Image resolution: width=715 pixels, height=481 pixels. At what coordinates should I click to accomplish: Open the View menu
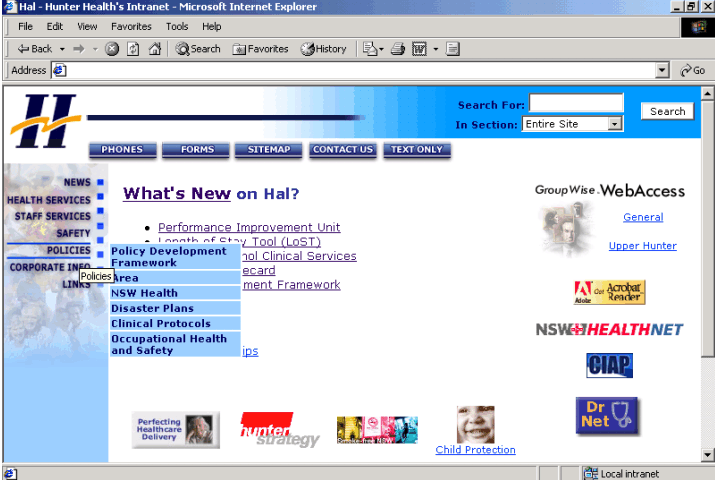coord(87,26)
